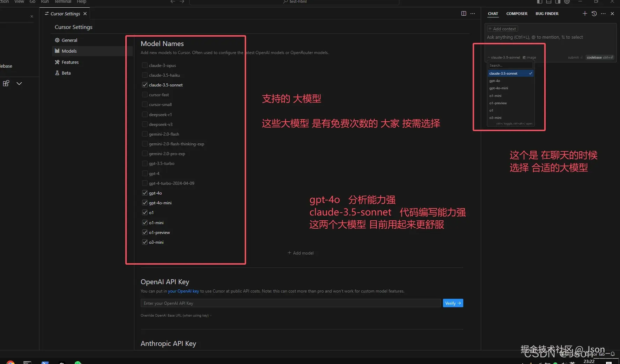Uncheck gpt-4o in Model Names list
Viewport: 620px width, 364px height.
[145, 193]
